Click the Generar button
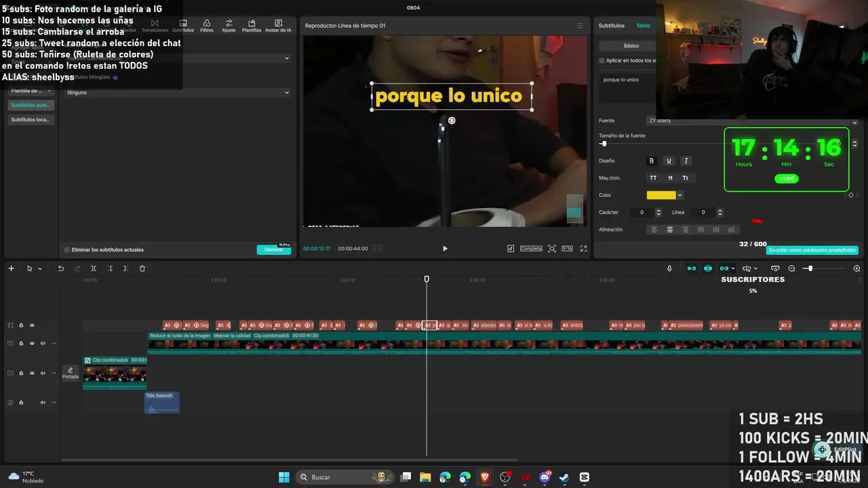Image resolution: width=868 pixels, height=488 pixels. (x=274, y=249)
